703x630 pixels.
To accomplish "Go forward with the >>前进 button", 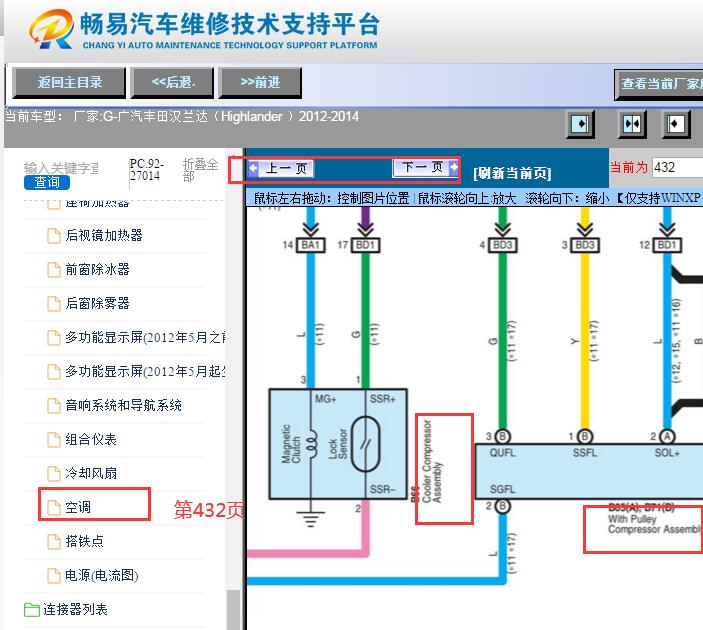I will [x=260, y=83].
